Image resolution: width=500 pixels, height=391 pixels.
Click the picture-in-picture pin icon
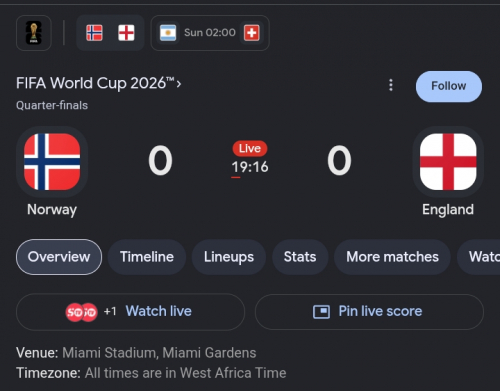321,312
